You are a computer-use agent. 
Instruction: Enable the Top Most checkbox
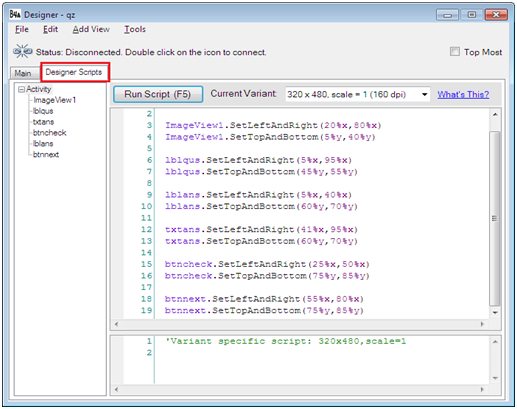[x=455, y=51]
